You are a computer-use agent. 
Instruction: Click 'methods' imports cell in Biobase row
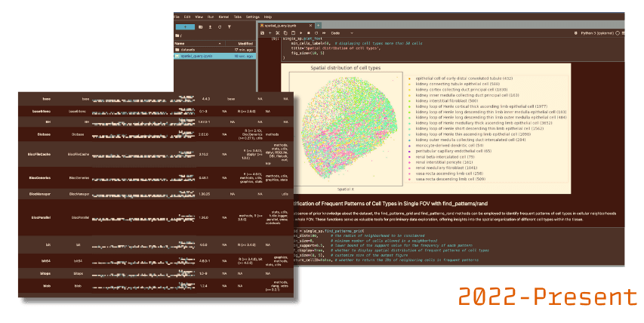pos(272,134)
